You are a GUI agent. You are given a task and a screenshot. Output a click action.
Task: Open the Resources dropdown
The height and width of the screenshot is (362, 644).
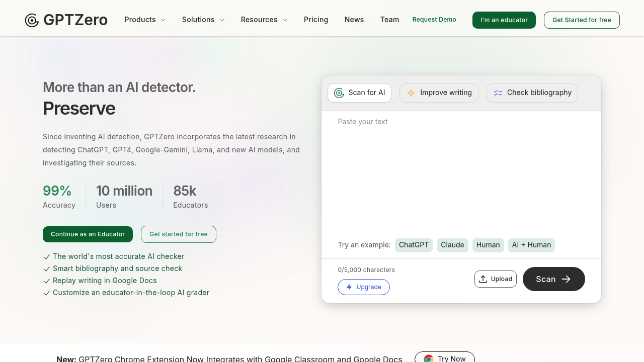[264, 20]
